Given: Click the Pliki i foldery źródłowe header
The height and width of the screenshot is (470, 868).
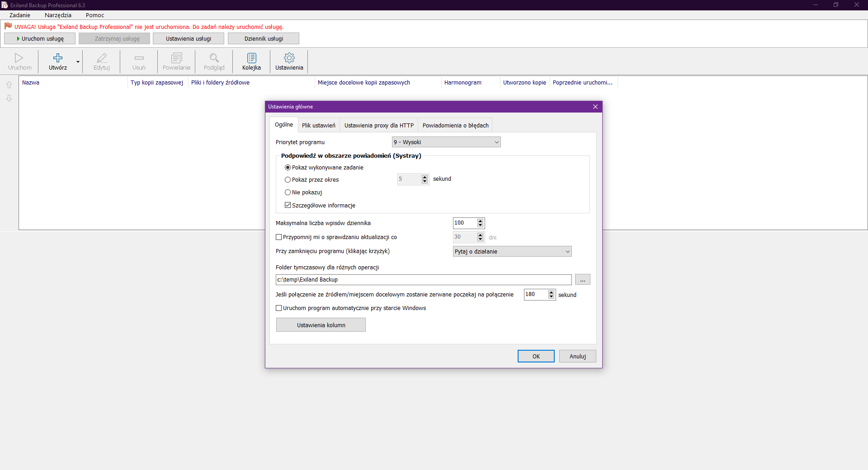Looking at the screenshot, I should 251,83.
